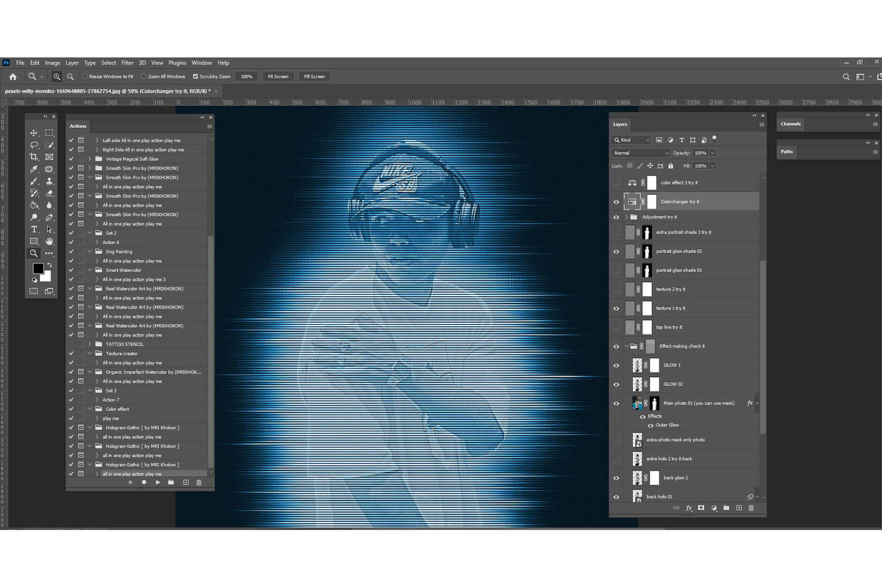Uncheck the Scrubby Zoom checkbox
Viewport: 882px width, 588px height.
pos(196,76)
